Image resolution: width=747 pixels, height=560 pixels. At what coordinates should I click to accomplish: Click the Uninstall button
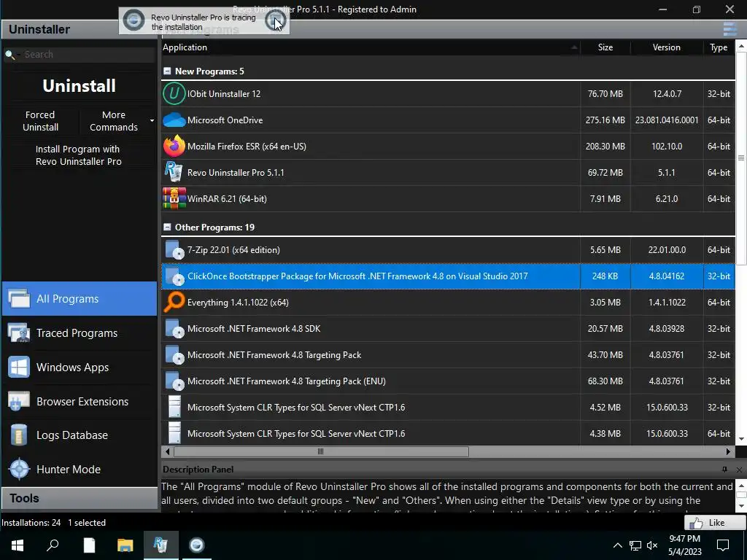tap(79, 86)
